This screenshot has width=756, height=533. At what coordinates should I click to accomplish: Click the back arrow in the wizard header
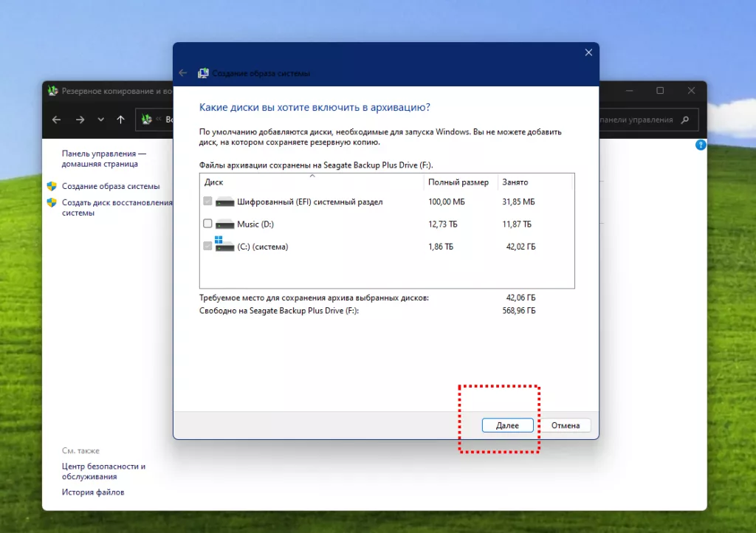pyautogui.click(x=183, y=73)
